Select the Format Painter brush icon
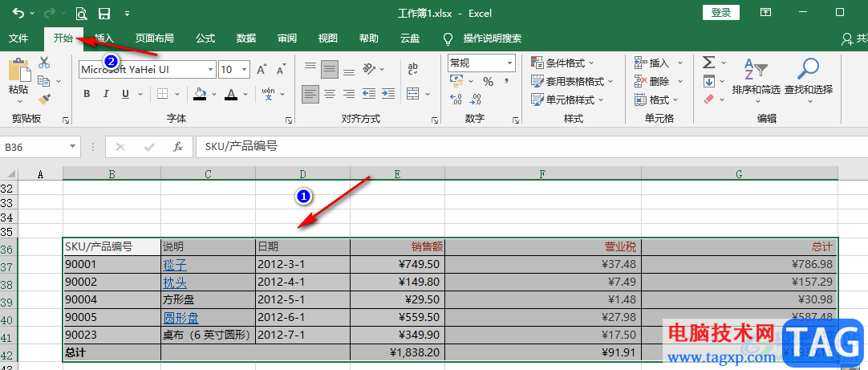 (44, 100)
